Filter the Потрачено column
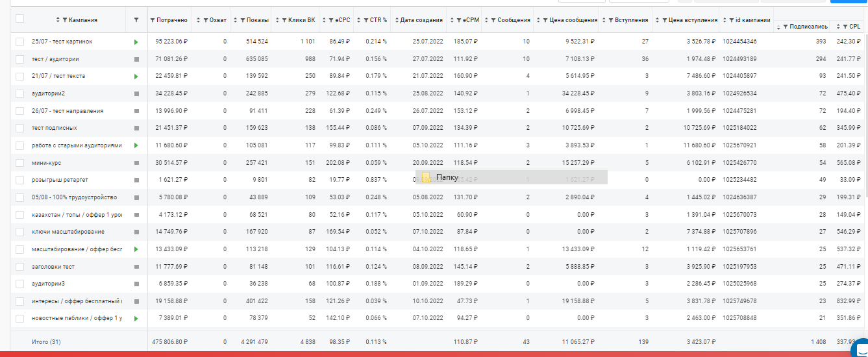 [153, 20]
